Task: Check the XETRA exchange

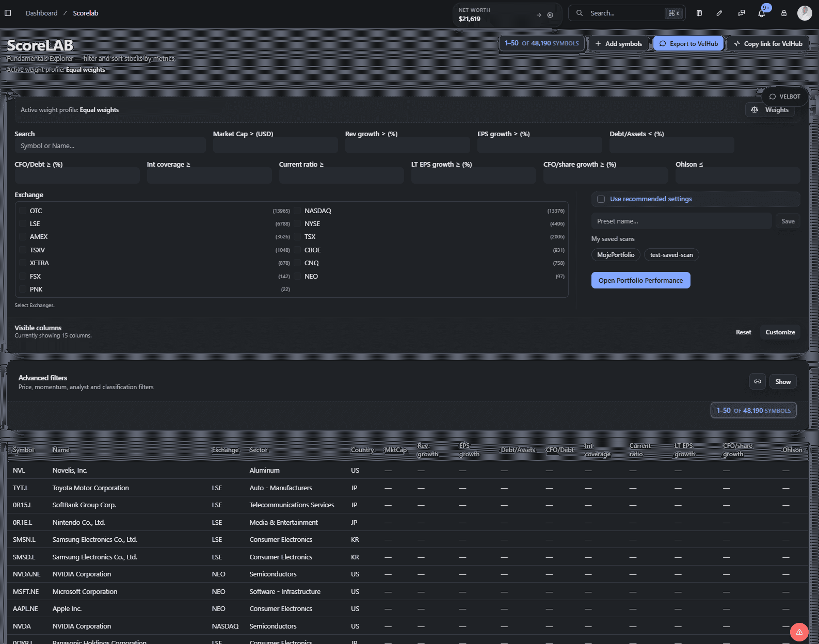Action: point(23,263)
